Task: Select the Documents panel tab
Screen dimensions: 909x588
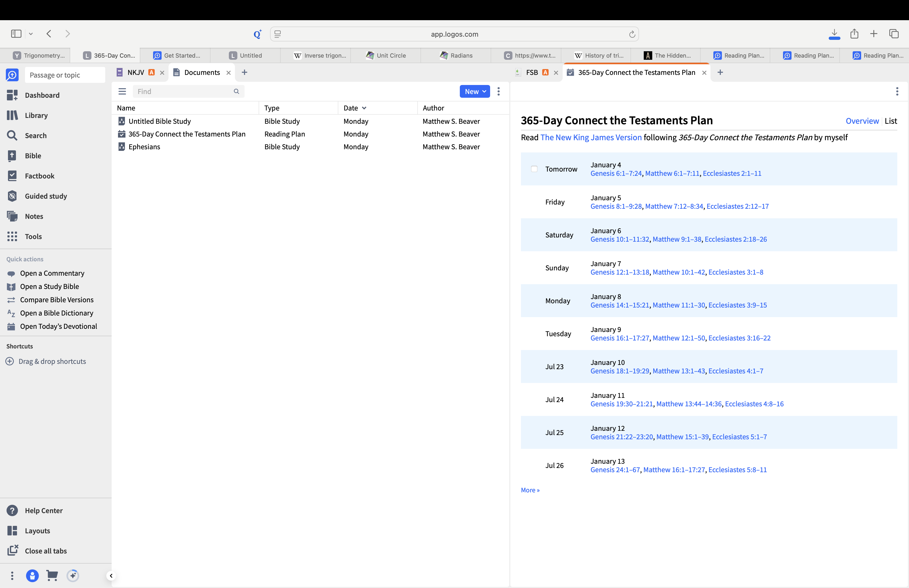Action: coord(202,73)
